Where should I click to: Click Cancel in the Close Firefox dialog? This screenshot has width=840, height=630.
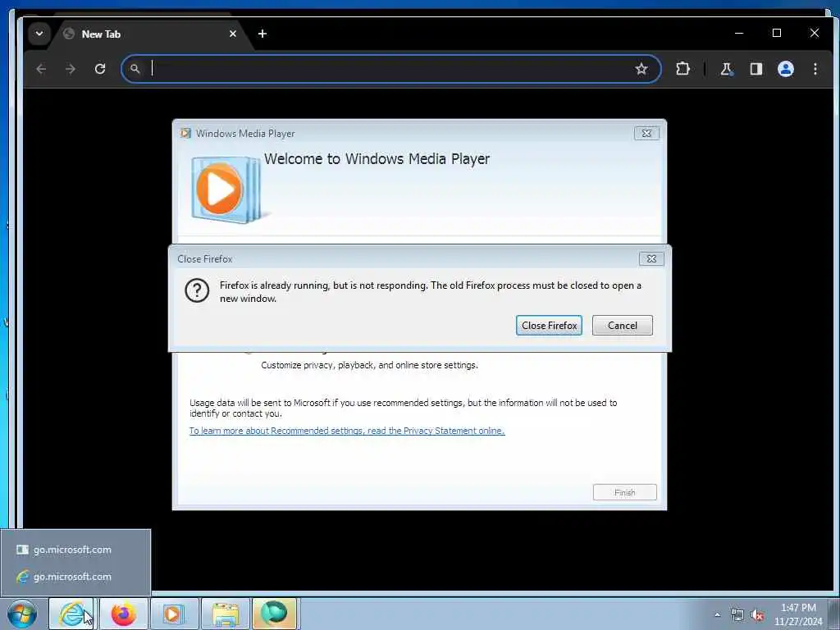622,325
